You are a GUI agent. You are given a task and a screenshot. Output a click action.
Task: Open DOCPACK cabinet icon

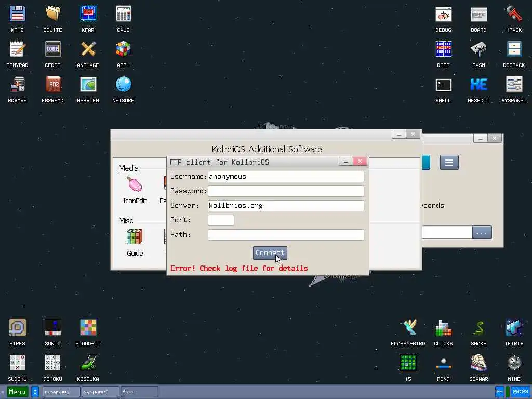click(514, 49)
